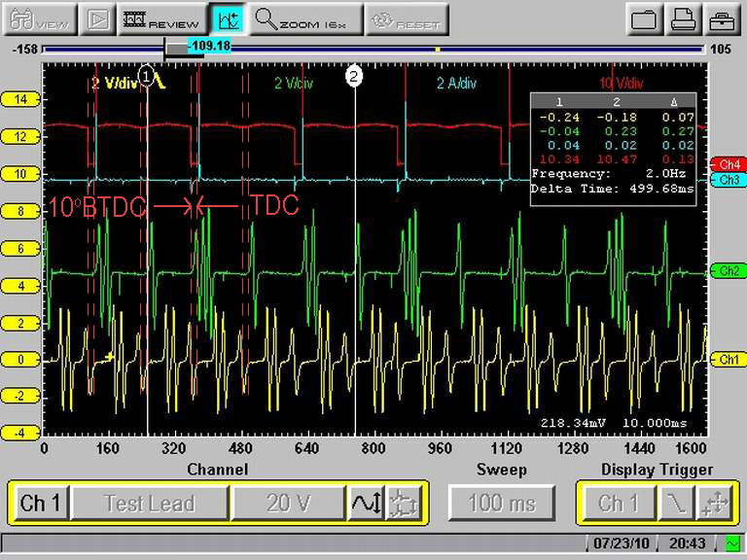Click the yellow marker on buffer bar
Screen dimensions: 747x560
(x=438, y=49)
